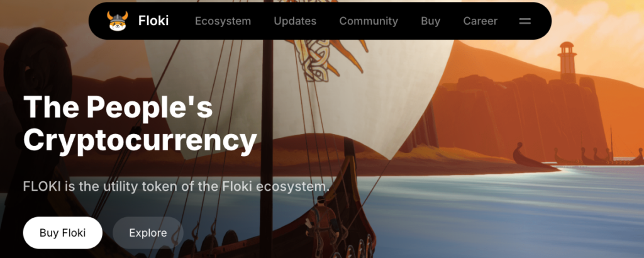Click the FLOKI utility token subtitle text

coord(176,186)
